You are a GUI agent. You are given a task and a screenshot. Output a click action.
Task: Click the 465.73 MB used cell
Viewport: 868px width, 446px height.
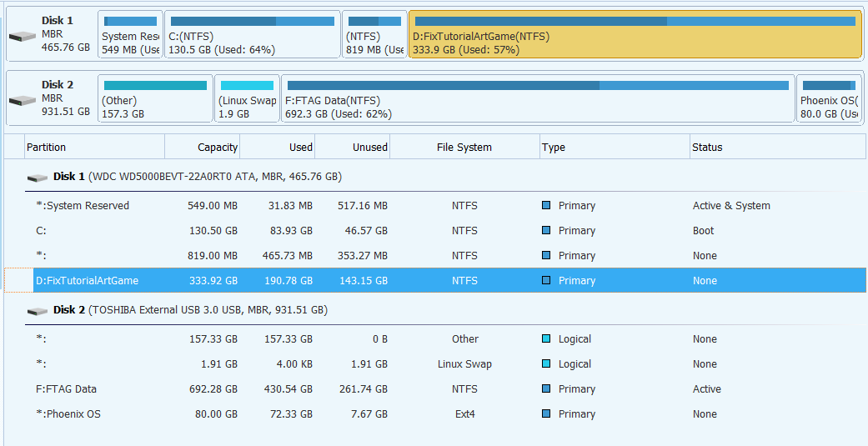point(288,255)
